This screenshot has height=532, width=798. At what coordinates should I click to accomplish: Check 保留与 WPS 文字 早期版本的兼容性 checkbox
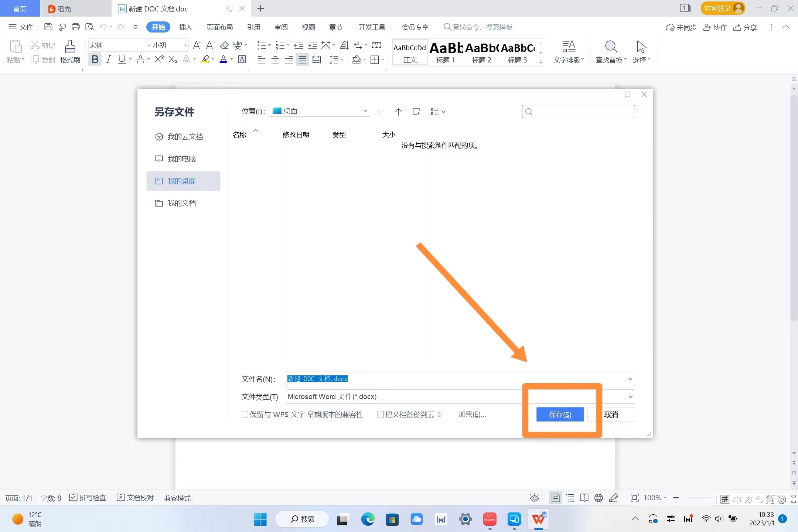[245, 415]
